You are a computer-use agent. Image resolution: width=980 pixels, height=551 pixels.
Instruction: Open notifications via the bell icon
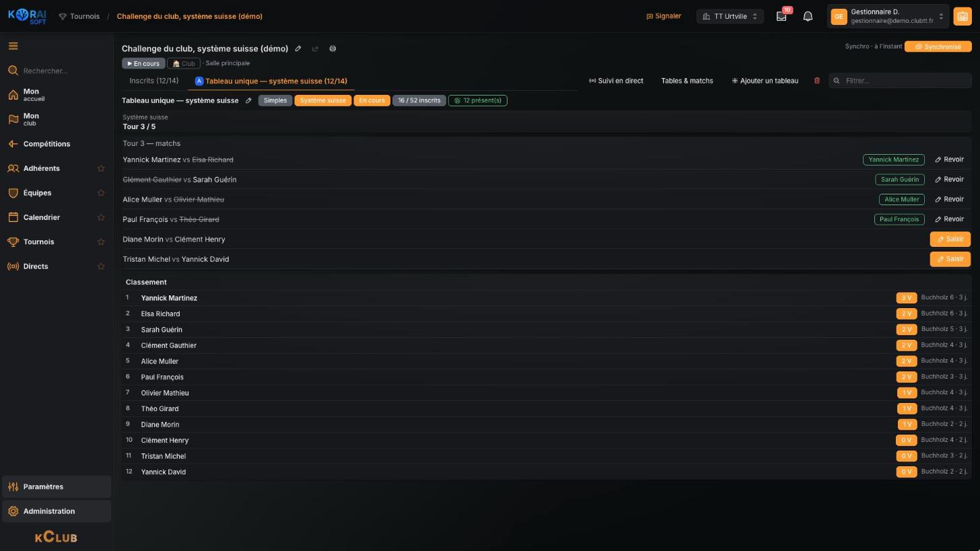[808, 16]
